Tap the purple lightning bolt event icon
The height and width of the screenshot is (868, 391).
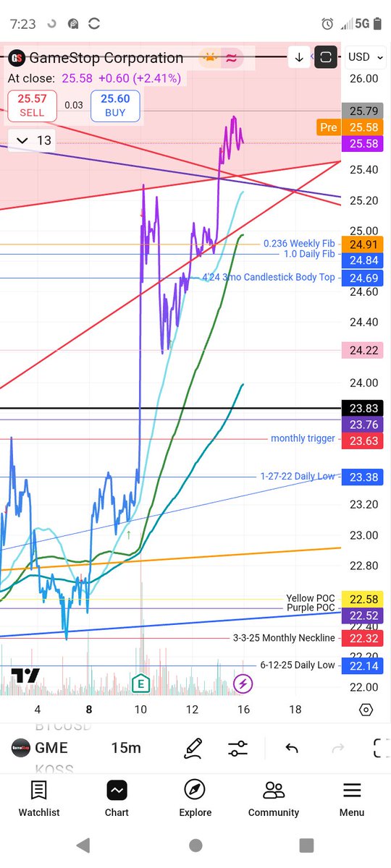pos(243,683)
